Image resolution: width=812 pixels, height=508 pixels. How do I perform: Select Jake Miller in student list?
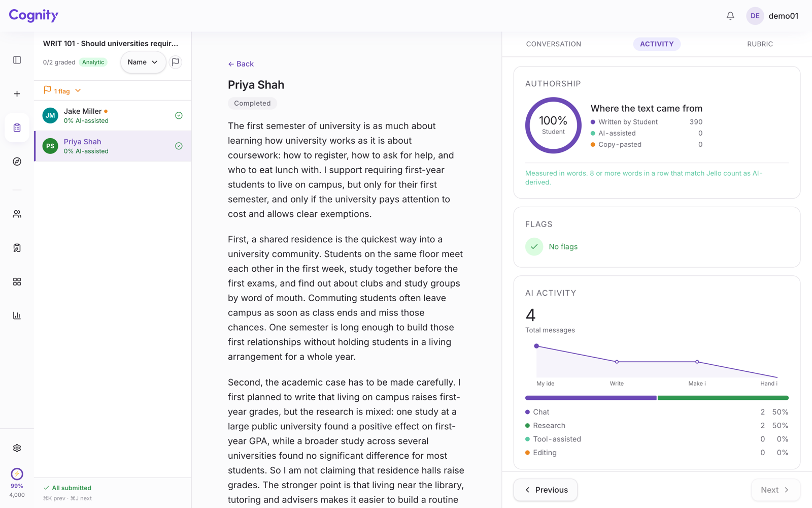click(113, 116)
